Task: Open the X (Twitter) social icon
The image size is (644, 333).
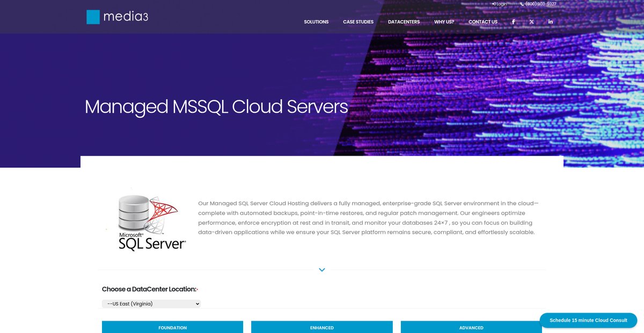Action: coord(532,22)
